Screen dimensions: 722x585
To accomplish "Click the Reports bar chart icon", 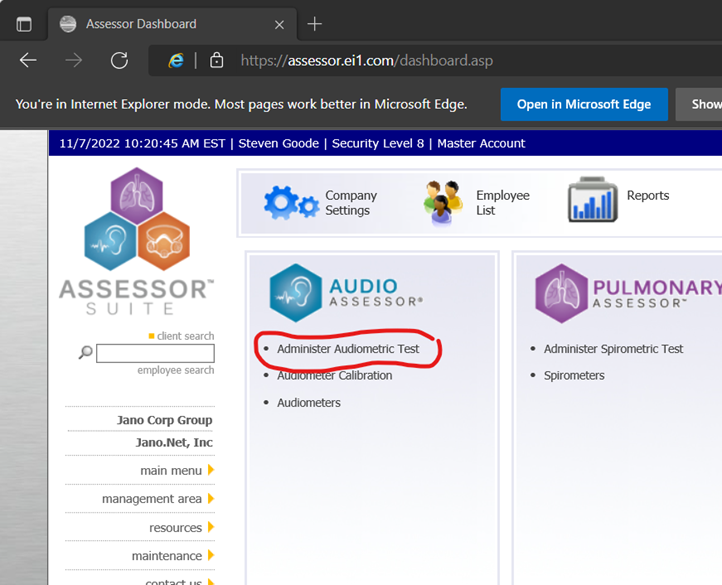I will (x=593, y=199).
